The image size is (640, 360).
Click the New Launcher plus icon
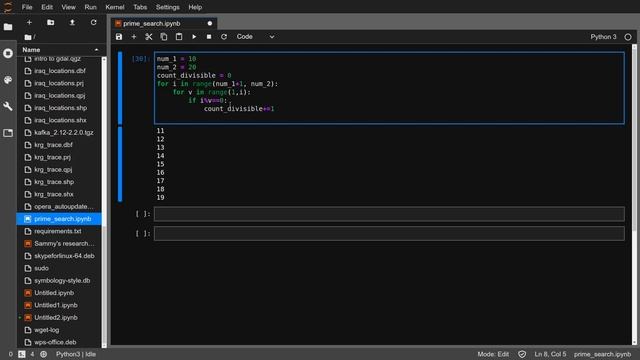29,23
